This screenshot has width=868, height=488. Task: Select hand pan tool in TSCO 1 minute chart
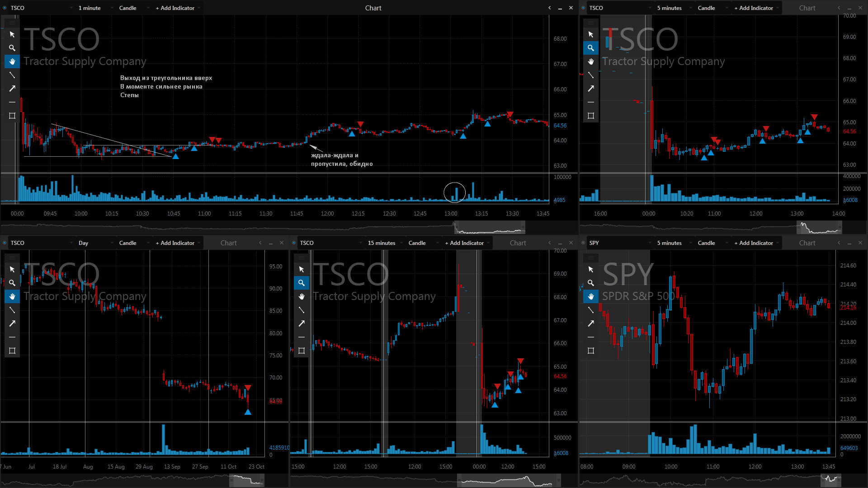click(12, 61)
